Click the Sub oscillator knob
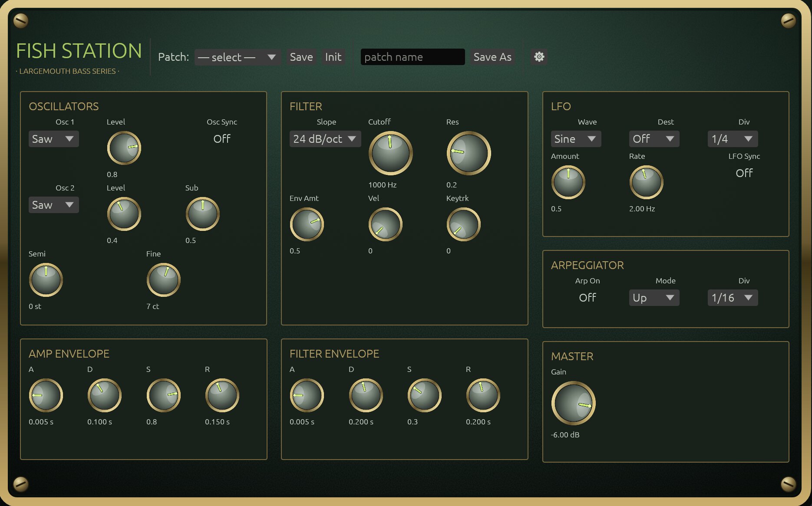 pos(202,214)
